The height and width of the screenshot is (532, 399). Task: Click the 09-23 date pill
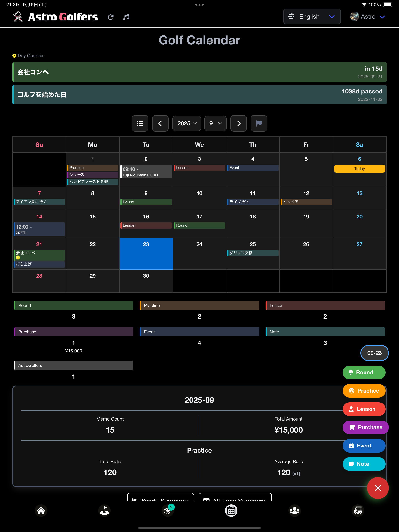(374, 353)
